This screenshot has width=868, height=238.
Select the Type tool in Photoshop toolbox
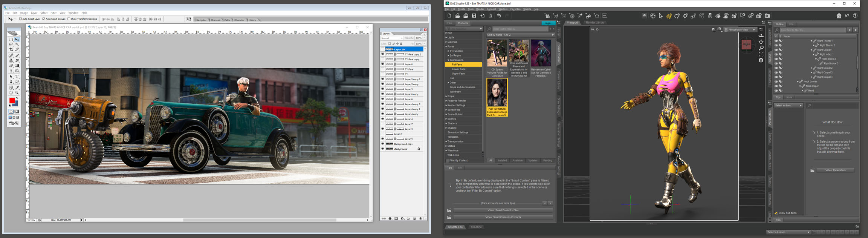(17, 77)
